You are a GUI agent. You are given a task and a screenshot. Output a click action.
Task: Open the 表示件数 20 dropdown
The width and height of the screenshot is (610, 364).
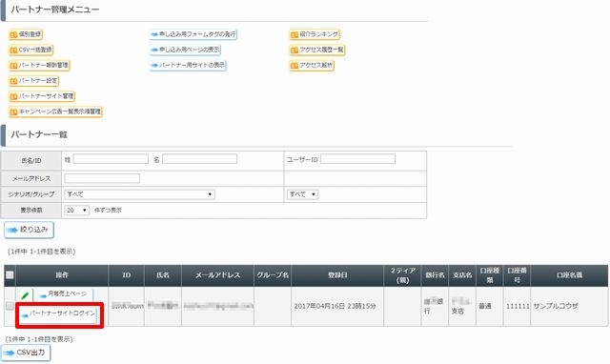pyautogui.click(x=76, y=211)
